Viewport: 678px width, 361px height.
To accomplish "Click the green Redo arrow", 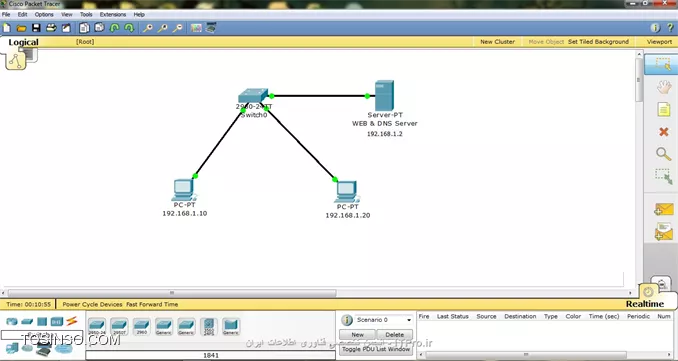I will click(129, 28).
